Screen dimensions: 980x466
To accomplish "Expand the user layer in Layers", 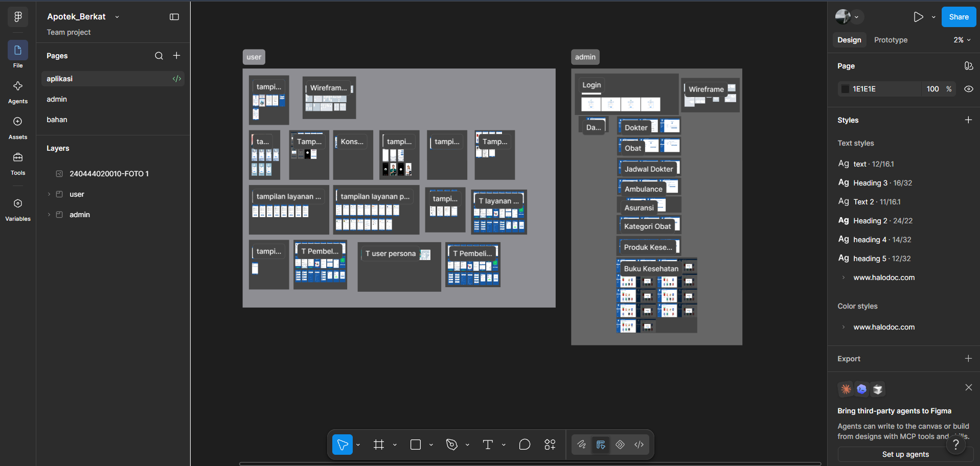I will [49, 194].
